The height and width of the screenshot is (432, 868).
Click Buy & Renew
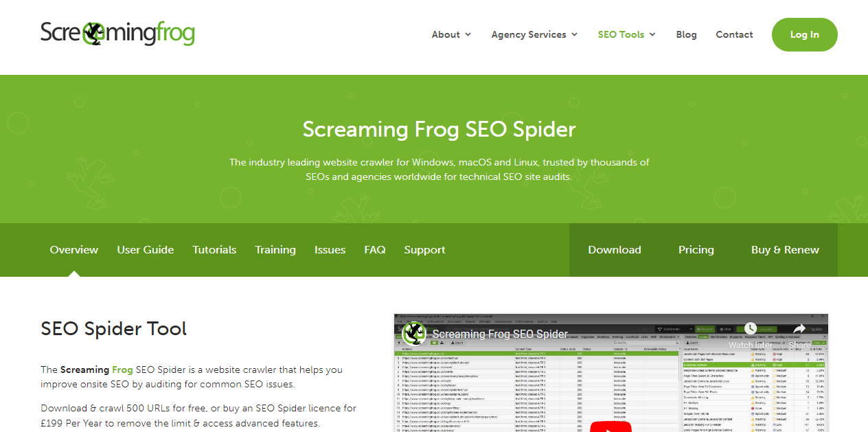tap(785, 250)
